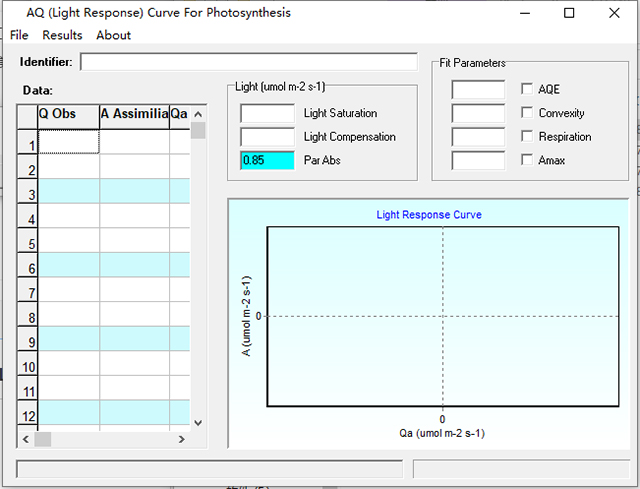Tick the Amax checkbox
The image size is (640, 489).
point(527,160)
